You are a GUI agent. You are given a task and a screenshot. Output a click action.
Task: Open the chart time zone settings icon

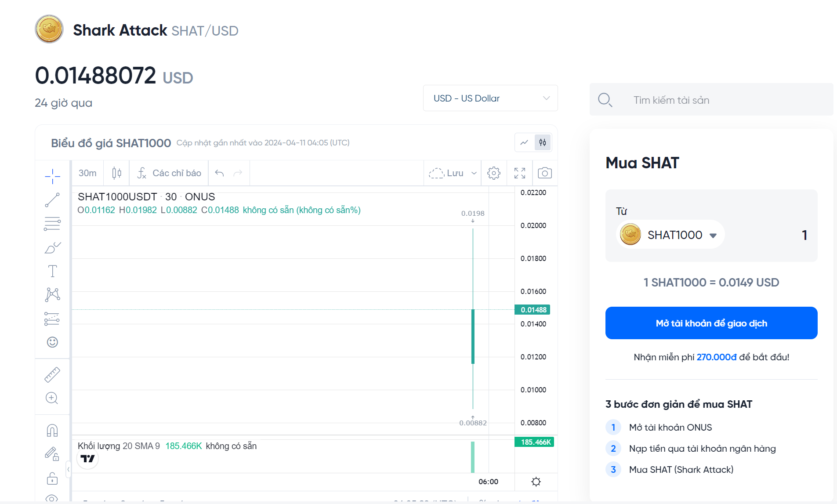[x=536, y=482]
